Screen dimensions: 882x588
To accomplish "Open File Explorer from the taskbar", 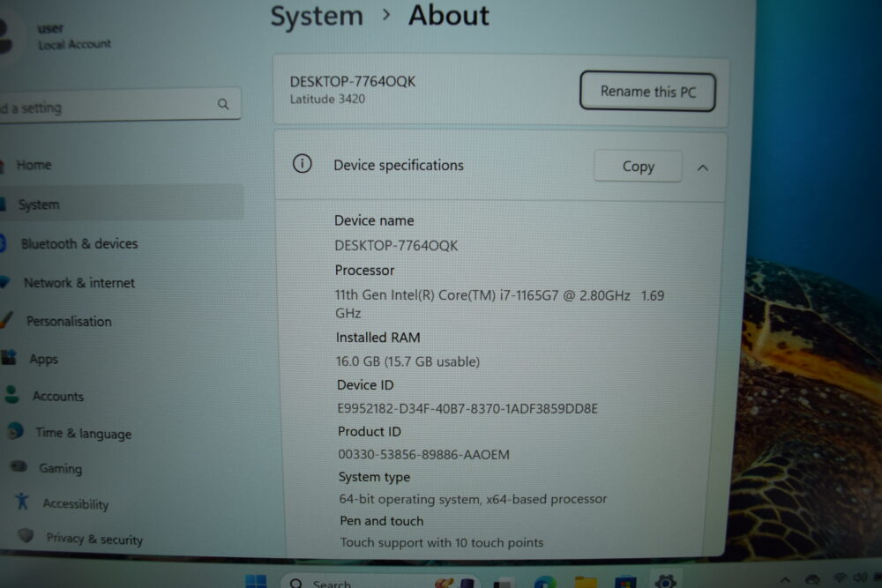I will click(x=586, y=583).
